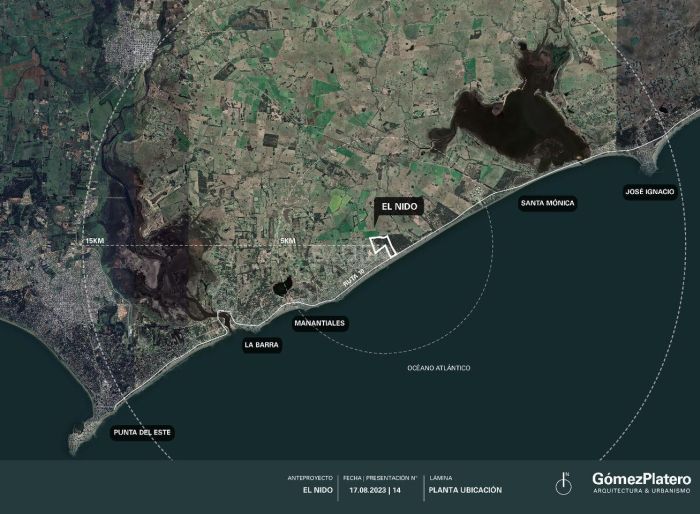
Task: Click the 15KM radius label
Action: coord(95,241)
